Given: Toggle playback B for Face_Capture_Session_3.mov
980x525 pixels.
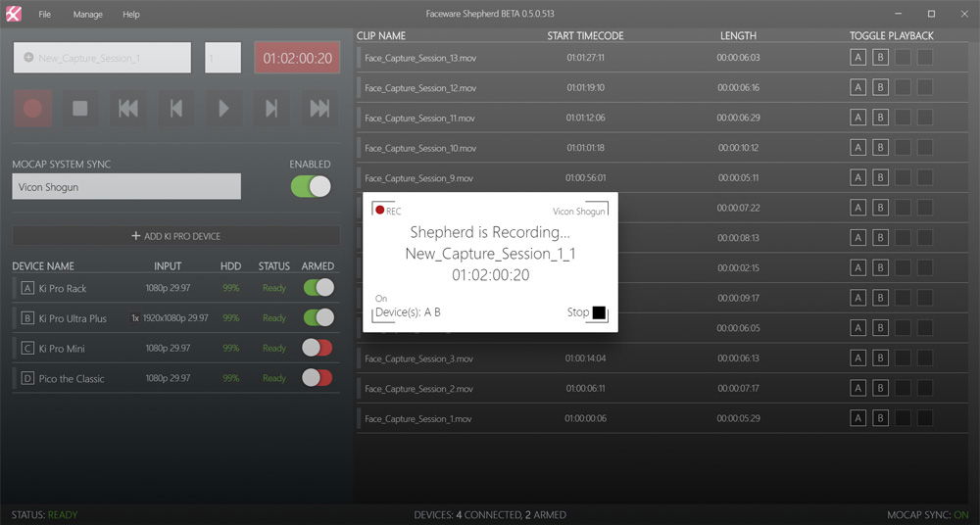Looking at the screenshot, I should 880,358.
